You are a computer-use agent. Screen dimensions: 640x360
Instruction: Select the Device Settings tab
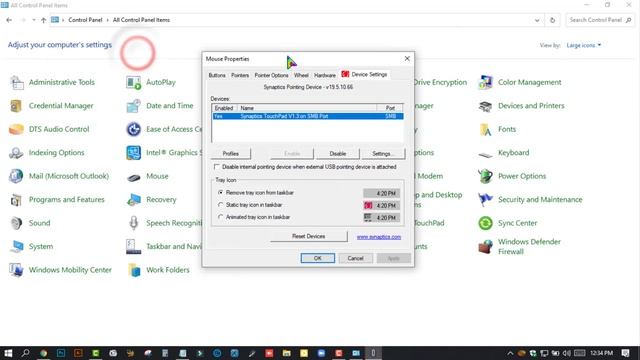364,74
